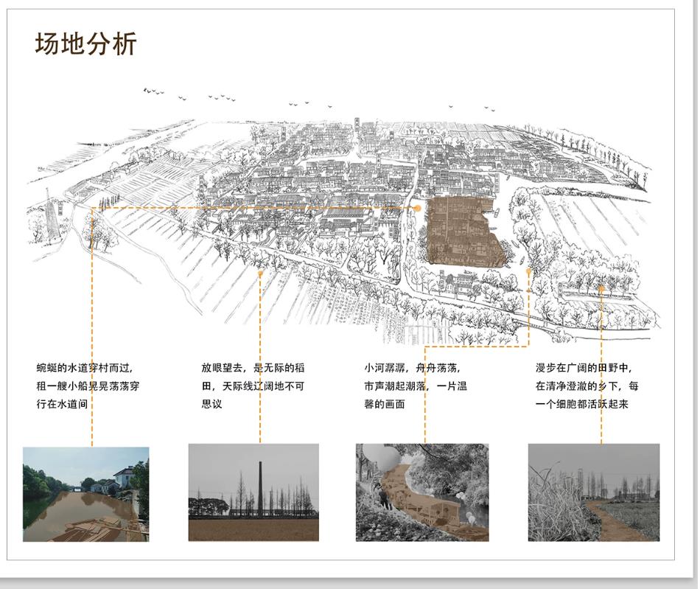Open the dirt path field photo thumbnail
Viewport: 700px width, 589px height.
click(x=594, y=492)
